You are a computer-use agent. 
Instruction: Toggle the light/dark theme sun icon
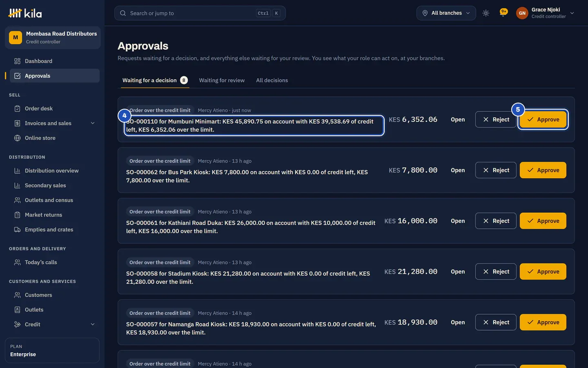point(486,13)
